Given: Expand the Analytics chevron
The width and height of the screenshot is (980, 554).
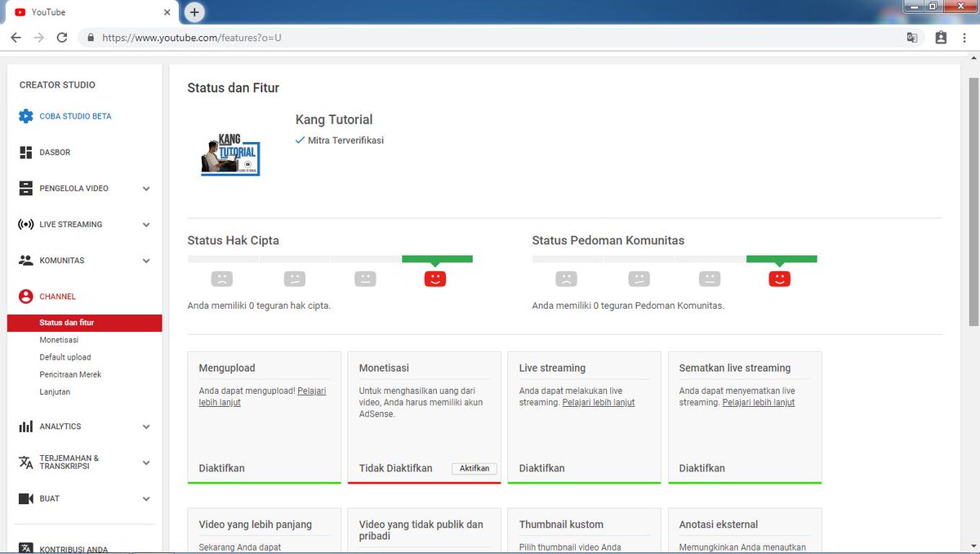Looking at the screenshot, I should [x=146, y=427].
